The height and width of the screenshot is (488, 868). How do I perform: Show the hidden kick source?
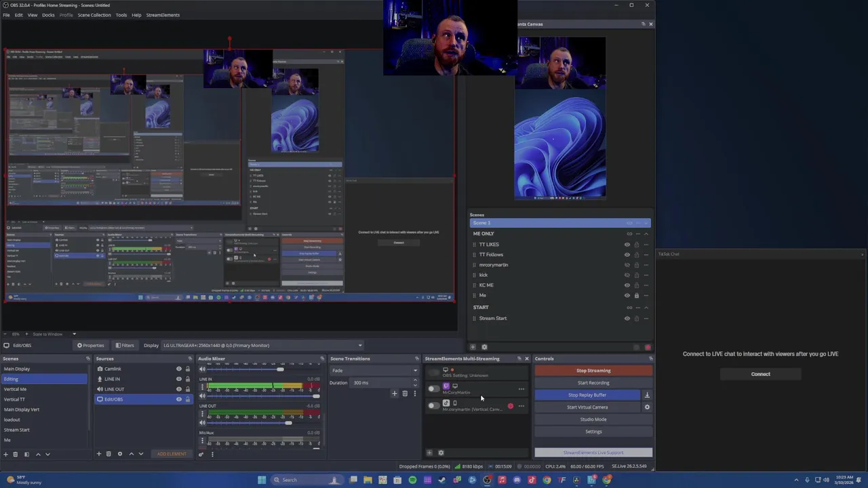point(627,275)
